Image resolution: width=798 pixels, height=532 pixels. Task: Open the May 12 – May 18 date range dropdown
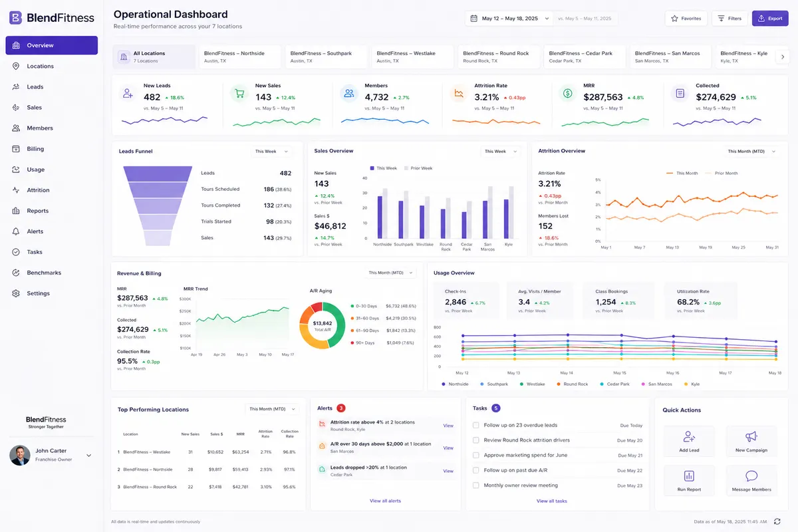tap(509, 19)
